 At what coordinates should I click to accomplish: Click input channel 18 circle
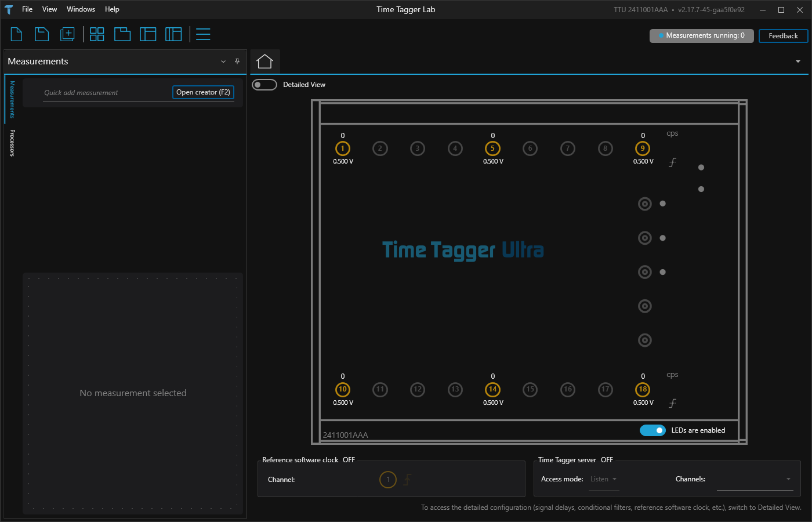643,389
